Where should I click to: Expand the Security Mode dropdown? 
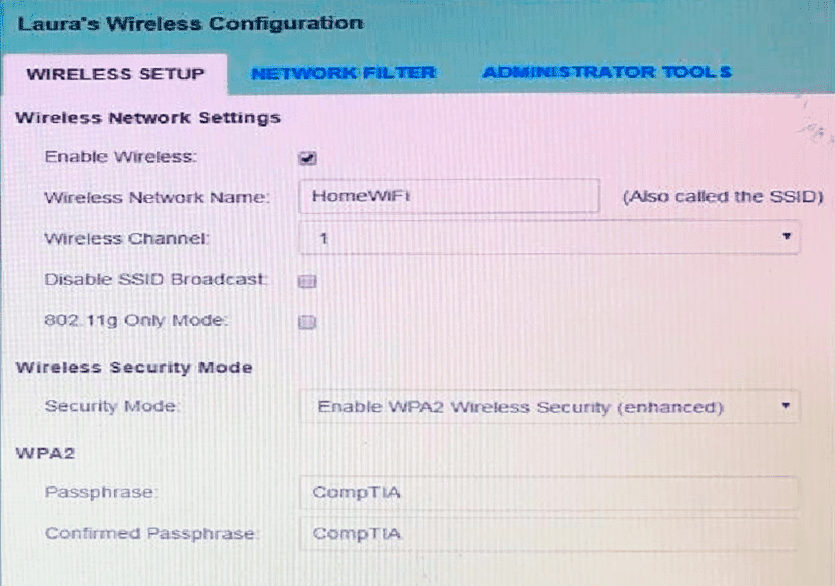549,407
